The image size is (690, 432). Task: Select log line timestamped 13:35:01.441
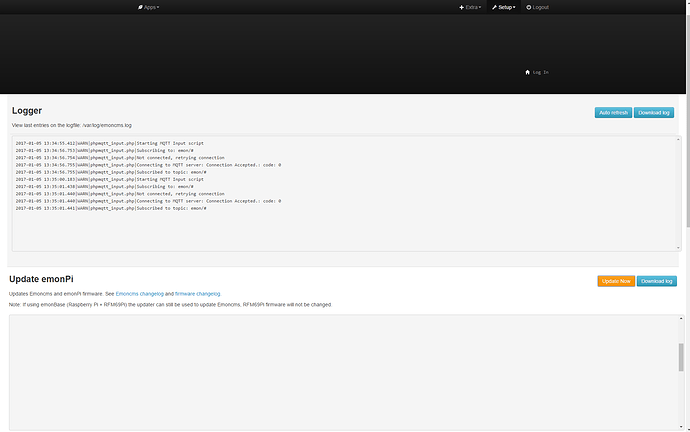pyautogui.click(x=111, y=208)
